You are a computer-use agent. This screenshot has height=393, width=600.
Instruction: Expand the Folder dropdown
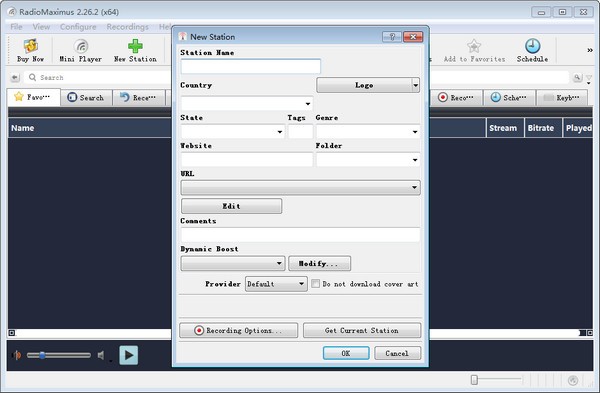click(415, 160)
